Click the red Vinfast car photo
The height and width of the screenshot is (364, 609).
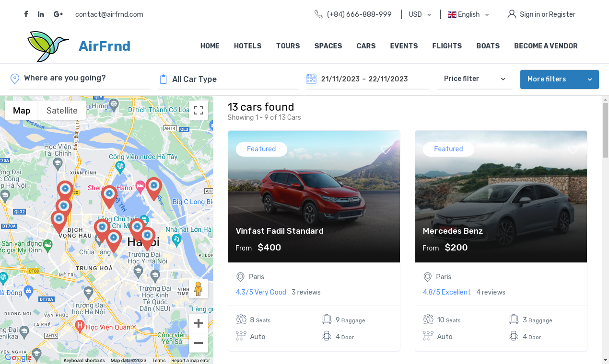pyautogui.click(x=314, y=196)
